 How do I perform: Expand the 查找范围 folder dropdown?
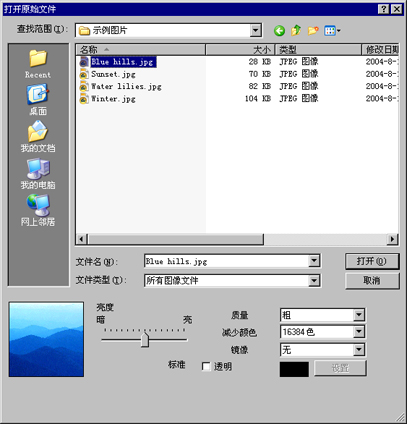(255, 30)
